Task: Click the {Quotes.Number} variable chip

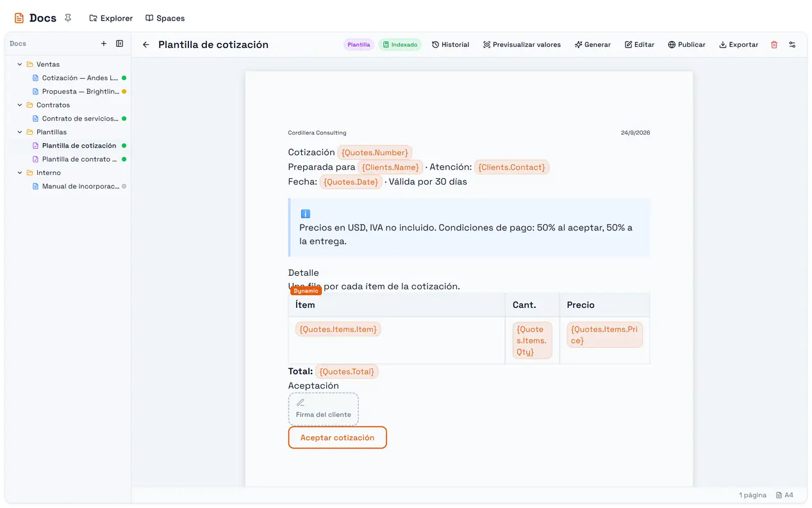Action: click(375, 153)
